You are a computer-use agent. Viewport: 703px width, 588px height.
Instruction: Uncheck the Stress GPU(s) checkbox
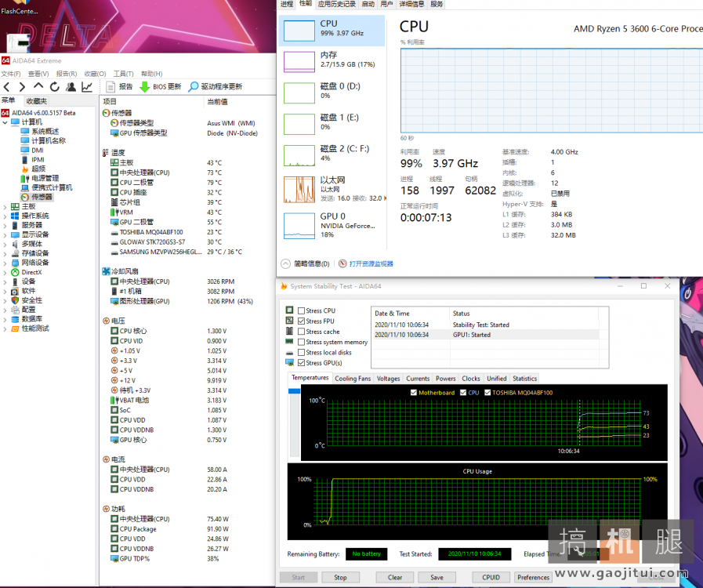pyautogui.click(x=301, y=363)
